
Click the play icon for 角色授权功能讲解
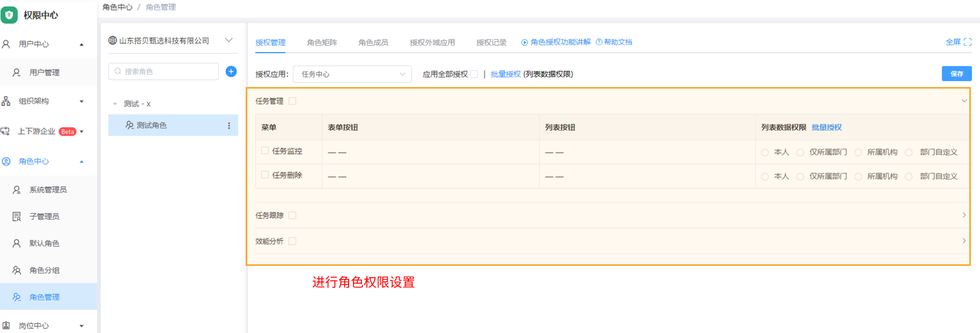tap(525, 42)
